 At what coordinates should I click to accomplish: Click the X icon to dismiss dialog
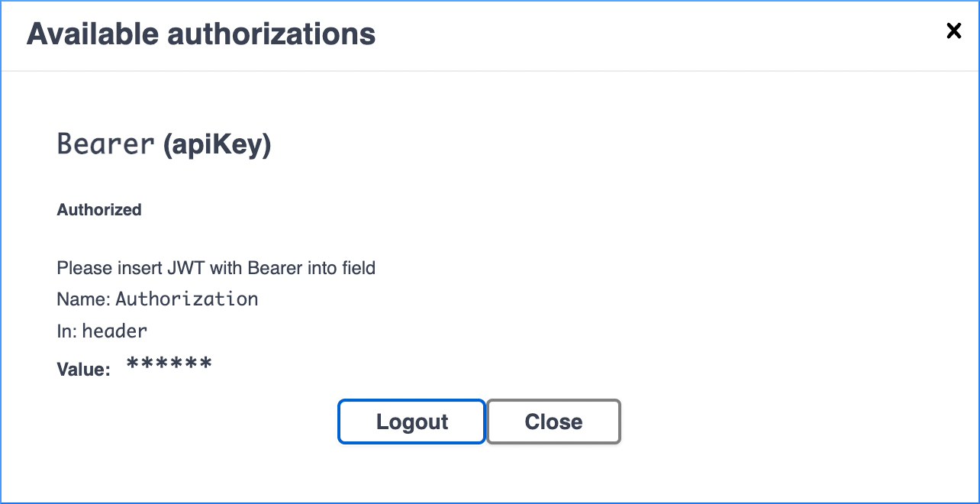953,31
